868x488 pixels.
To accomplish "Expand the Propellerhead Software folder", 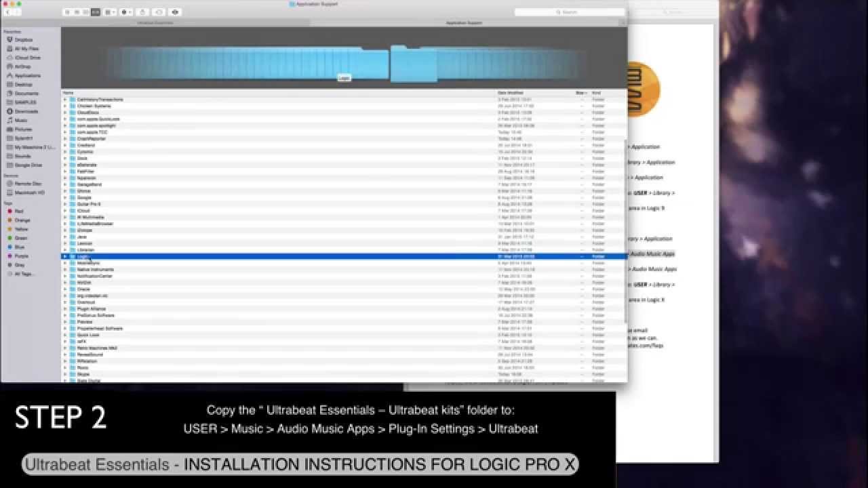I will [x=65, y=329].
